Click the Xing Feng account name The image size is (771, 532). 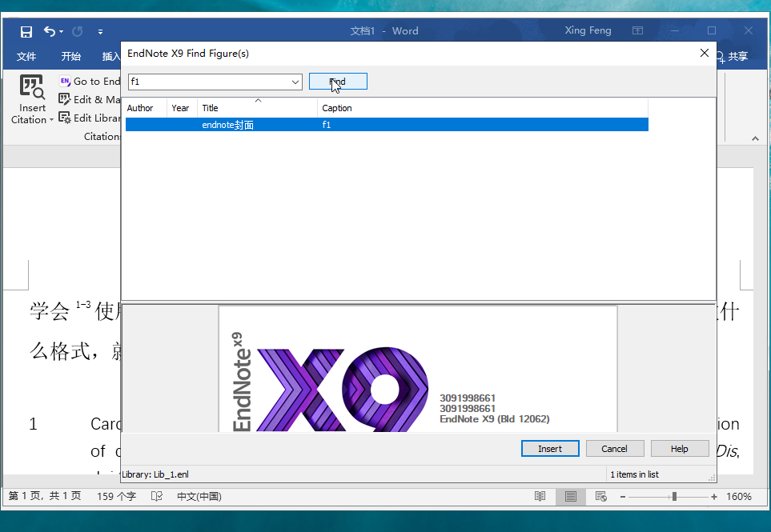tap(588, 30)
